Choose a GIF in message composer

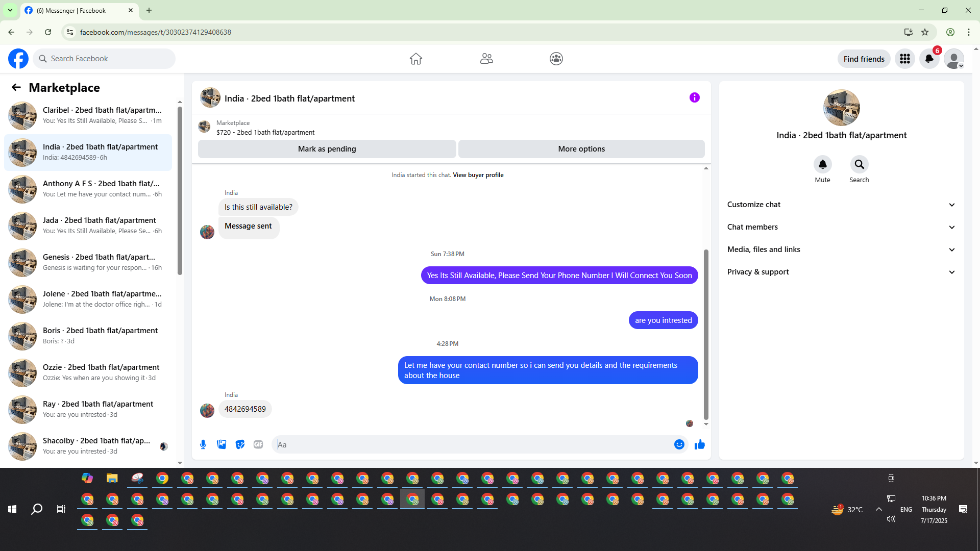point(258,444)
